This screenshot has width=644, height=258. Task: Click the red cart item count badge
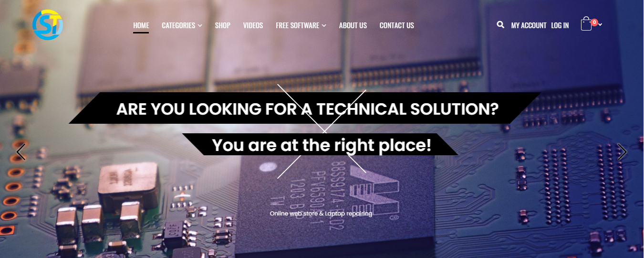click(x=594, y=22)
